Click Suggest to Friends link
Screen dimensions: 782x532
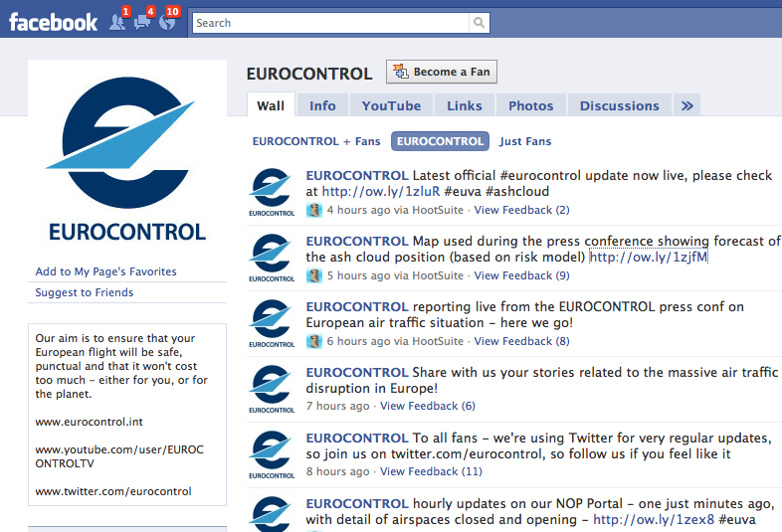point(85,292)
